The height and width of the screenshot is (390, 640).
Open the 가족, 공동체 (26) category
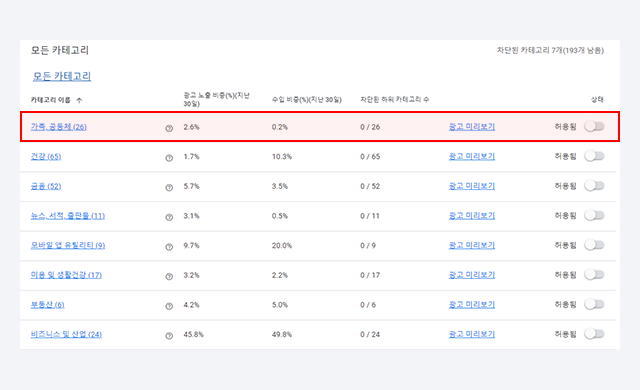click(59, 127)
